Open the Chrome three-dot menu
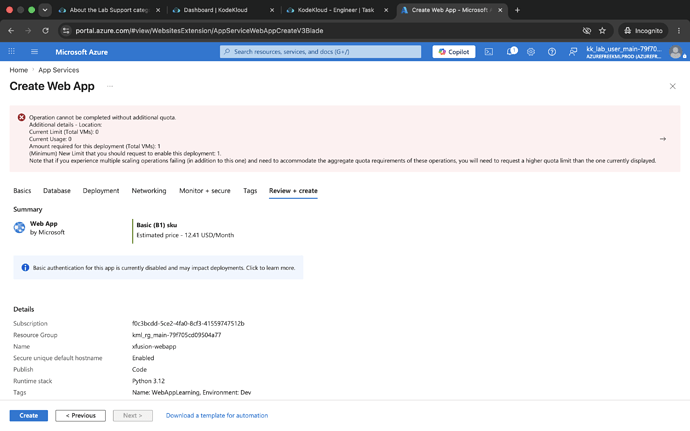The width and height of the screenshot is (690, 431). (x=679, y=30)
